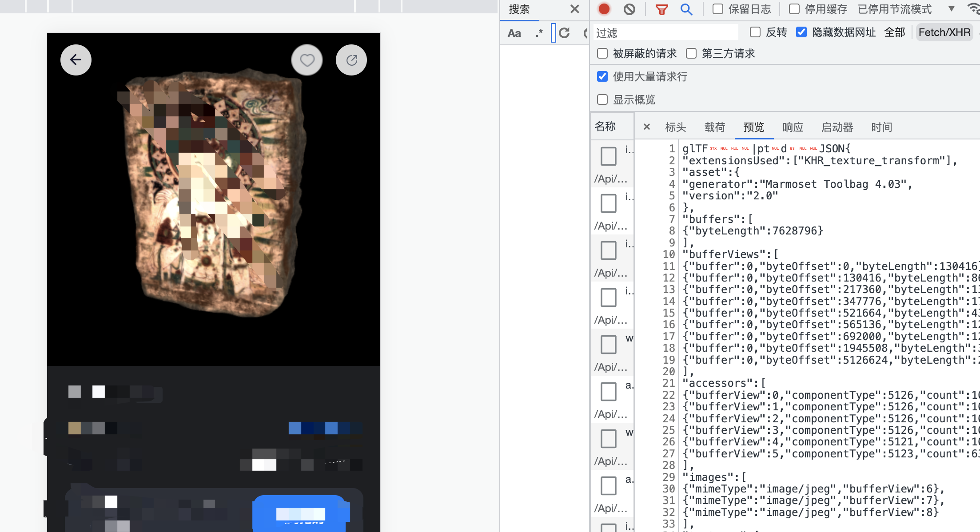Go back using the arrow button

coord(76,60)
